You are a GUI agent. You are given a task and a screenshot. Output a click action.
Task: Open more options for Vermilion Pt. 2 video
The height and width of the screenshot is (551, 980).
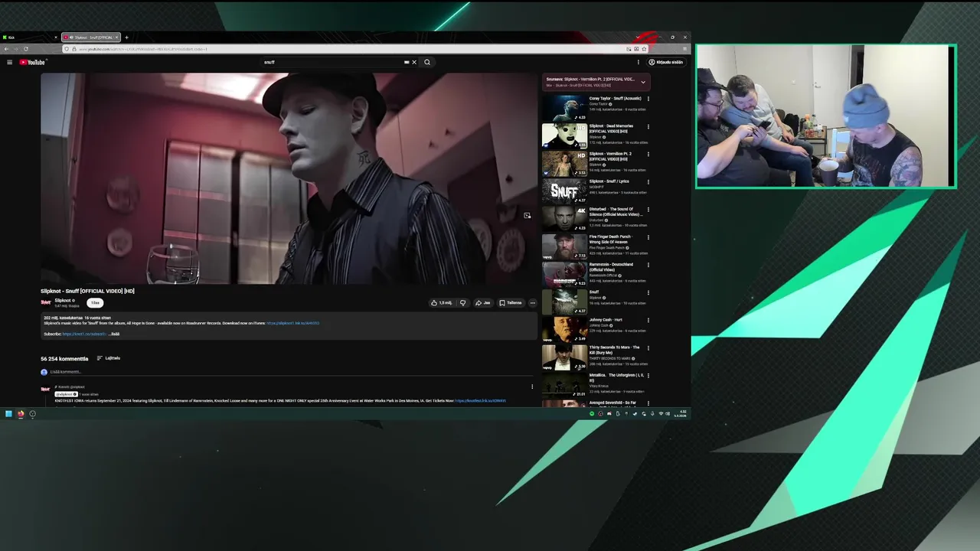tap(648, 154)
